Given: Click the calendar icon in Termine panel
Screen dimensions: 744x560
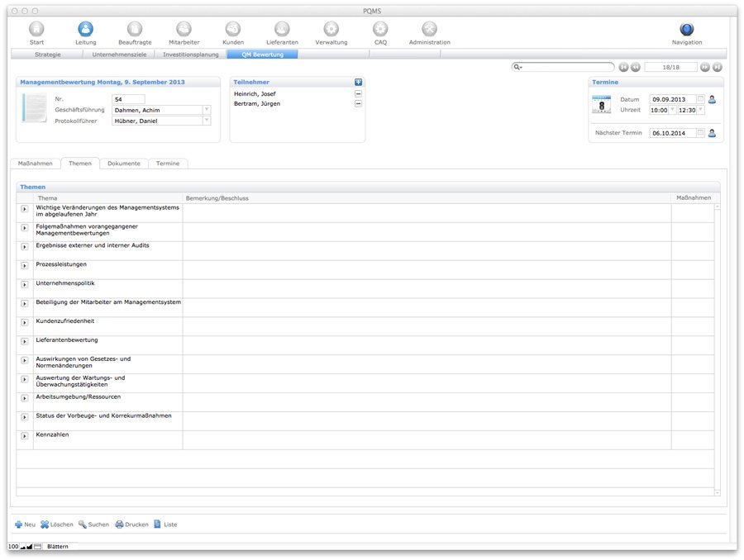Looking at the screenshot, I should tap(601, 104).
